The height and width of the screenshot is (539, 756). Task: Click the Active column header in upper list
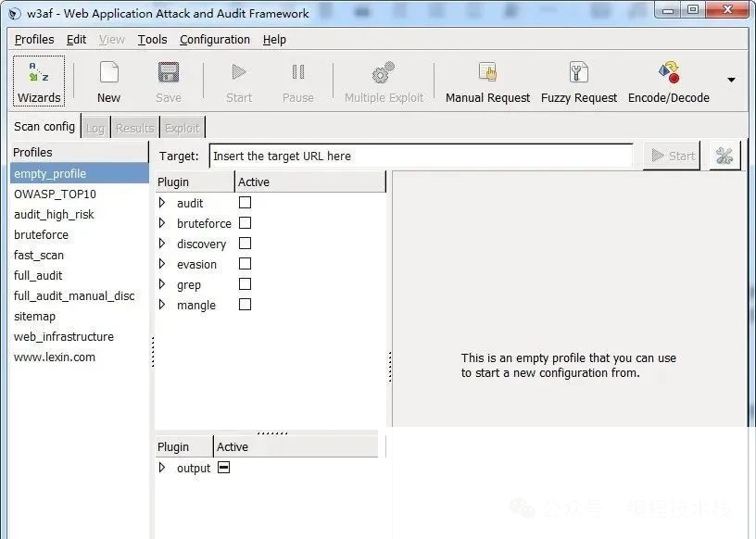(x=310, y=182)
